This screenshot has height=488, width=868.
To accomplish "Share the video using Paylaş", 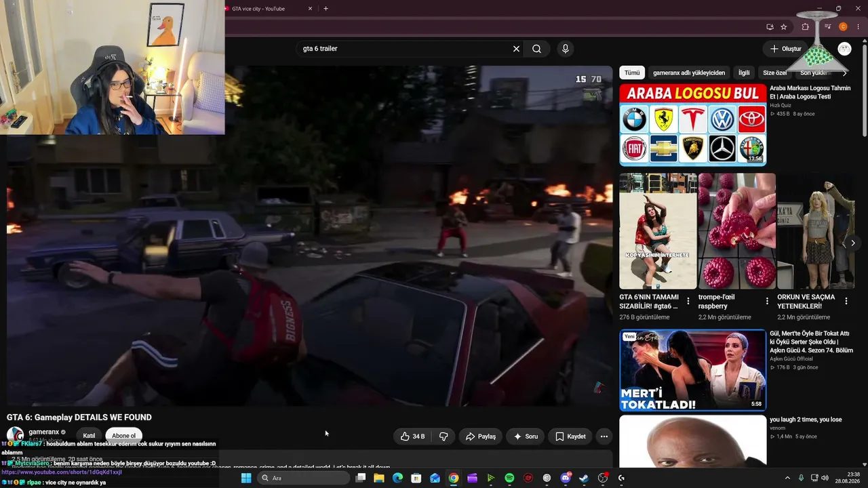I will tap(481, 436).
